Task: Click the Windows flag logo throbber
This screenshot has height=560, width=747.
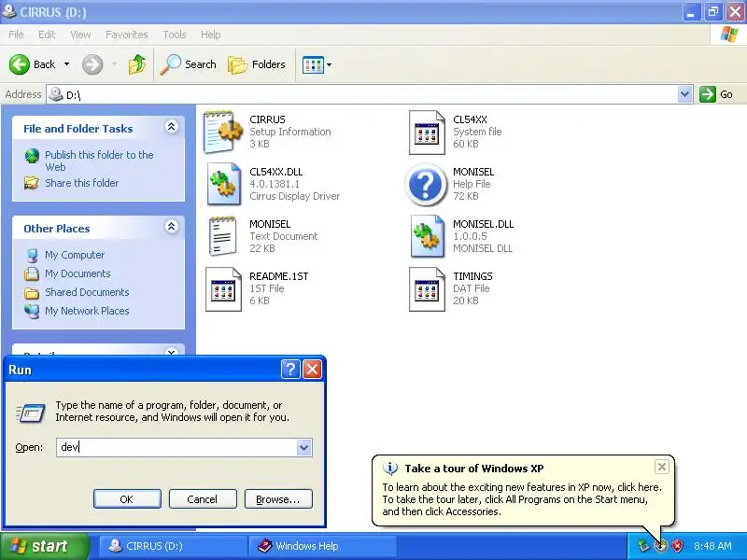Action: tap(729, 35)
